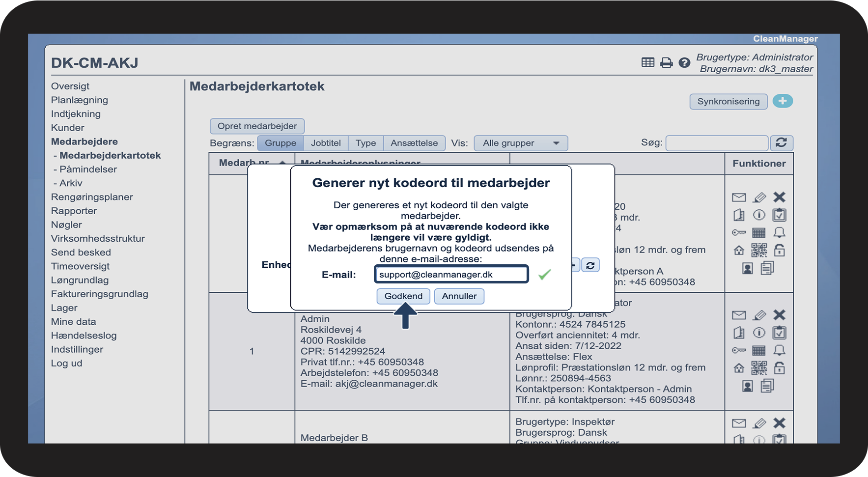This screenshot has height=477, width=868.
Task: Open Løngrundlag in the sidebar
Action: click(80, 280)
